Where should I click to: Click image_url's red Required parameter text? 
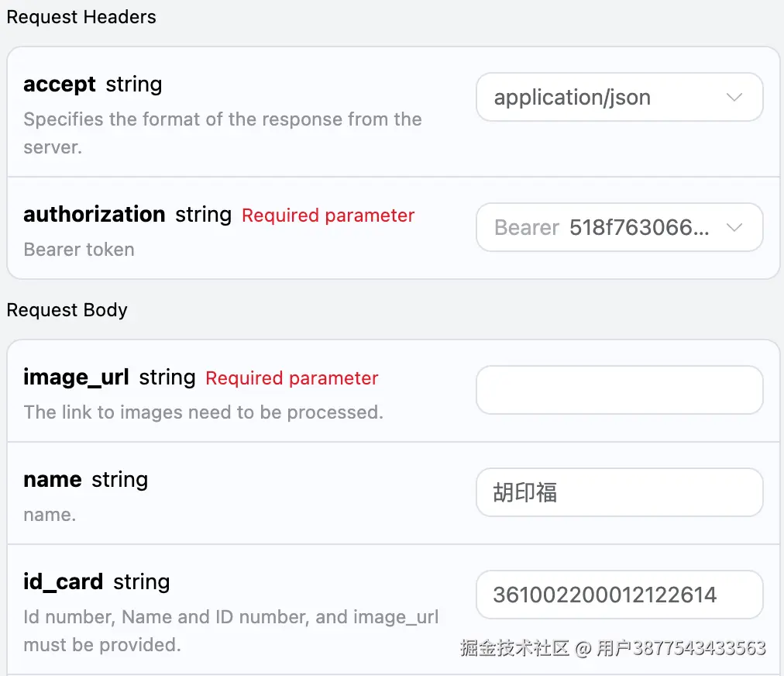(291, 378)
